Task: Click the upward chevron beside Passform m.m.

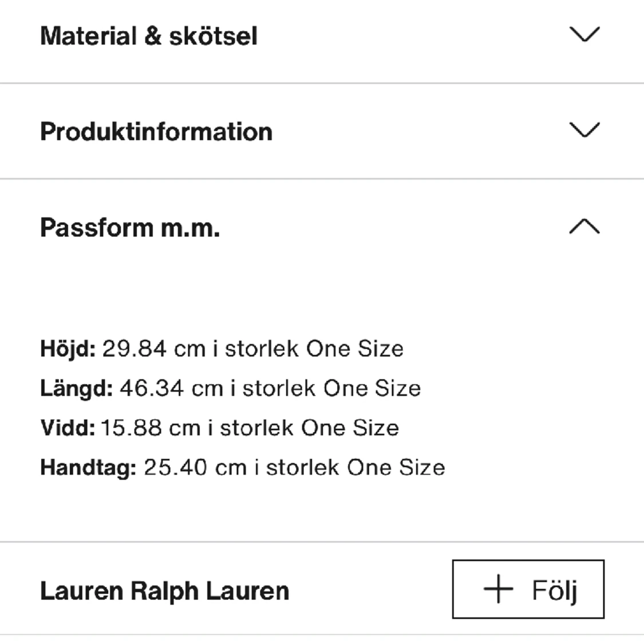Action: click(x=583, y=226)
